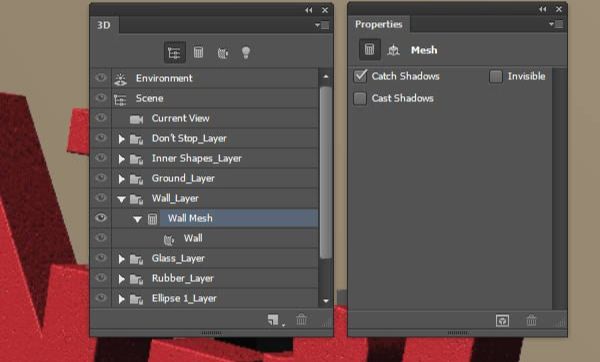Uncheck Catch Shadows checkbox
Viewport: 600px width, 362px height.
tap(360, 76)
